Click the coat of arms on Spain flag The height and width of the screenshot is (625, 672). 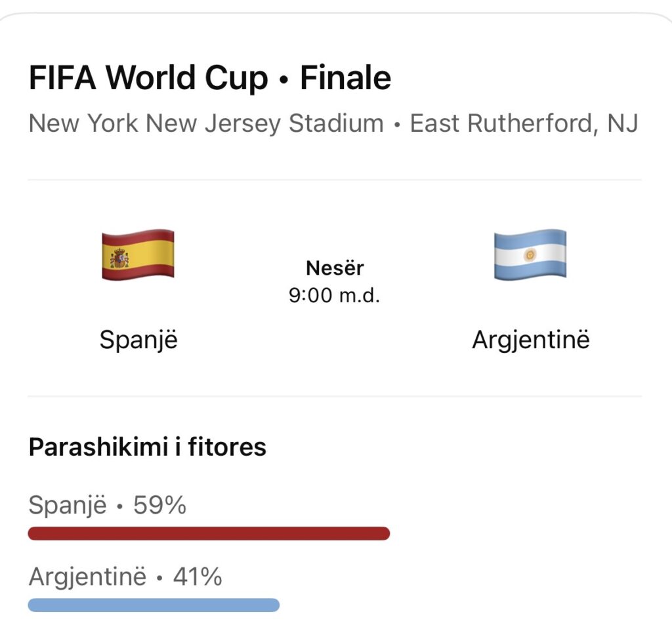click(119, 258)
